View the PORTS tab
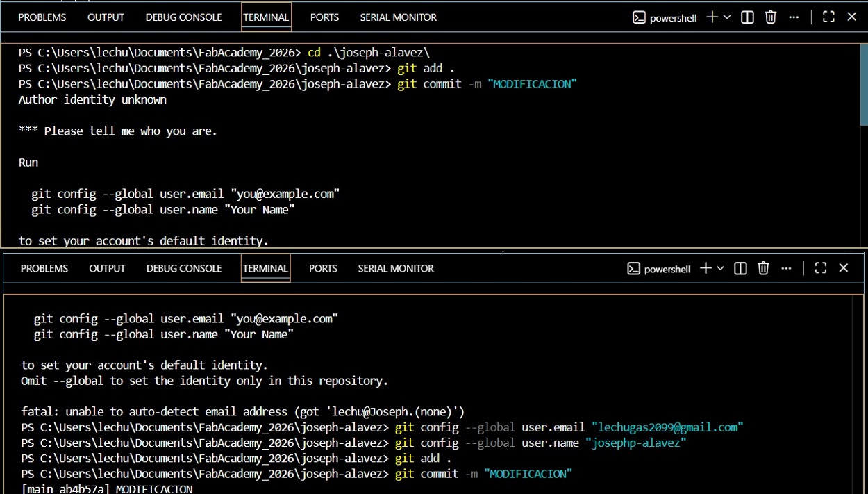868x494 pixels. point(324,17)
